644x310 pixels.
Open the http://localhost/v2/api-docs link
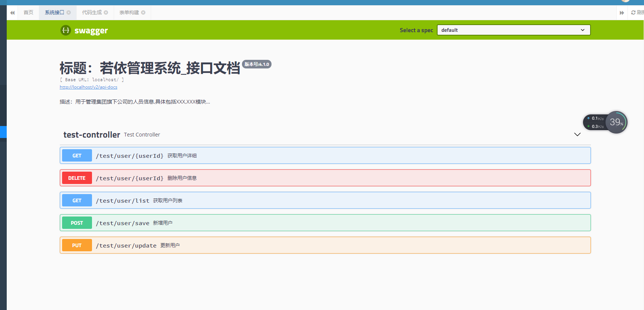pos(89,87)
